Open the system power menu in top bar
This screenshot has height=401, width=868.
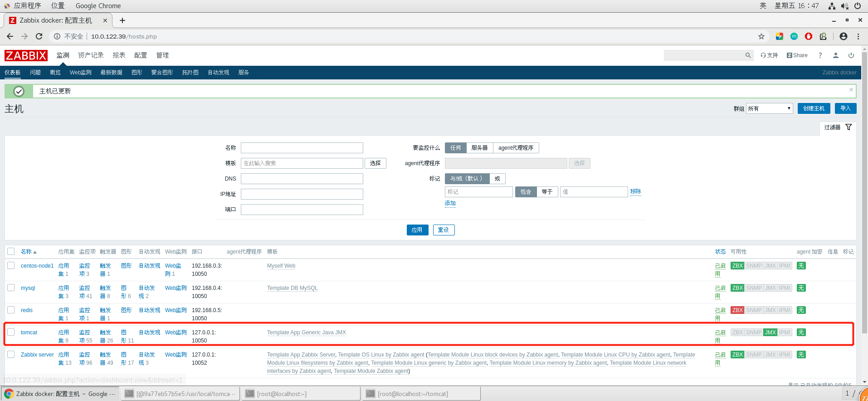pos(858,6)
